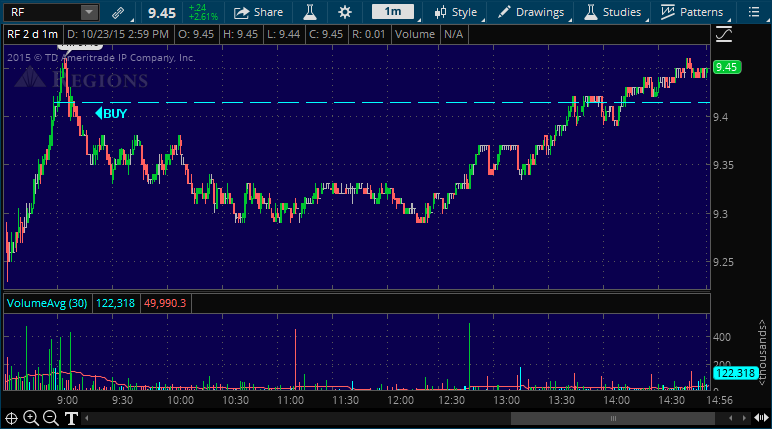Screen dimensions: 772x429
Task: Click the BUY order marker on chart
Action: tap(111, 114)
